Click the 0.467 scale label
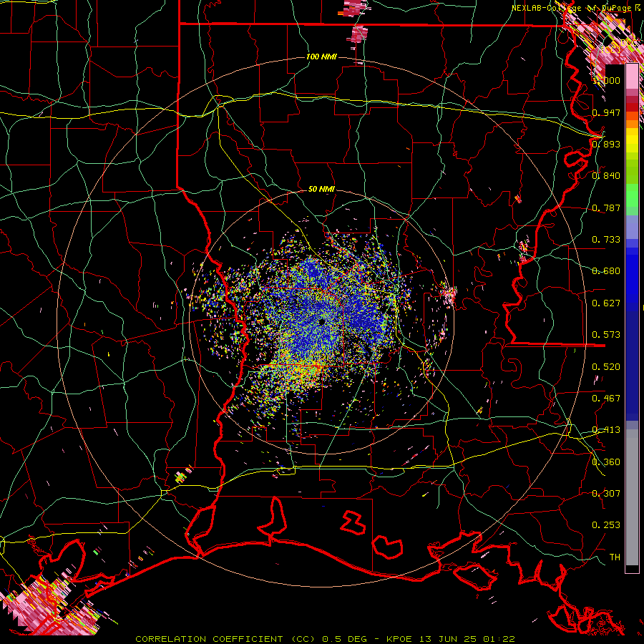644x644 pixels. click(606, 399)
